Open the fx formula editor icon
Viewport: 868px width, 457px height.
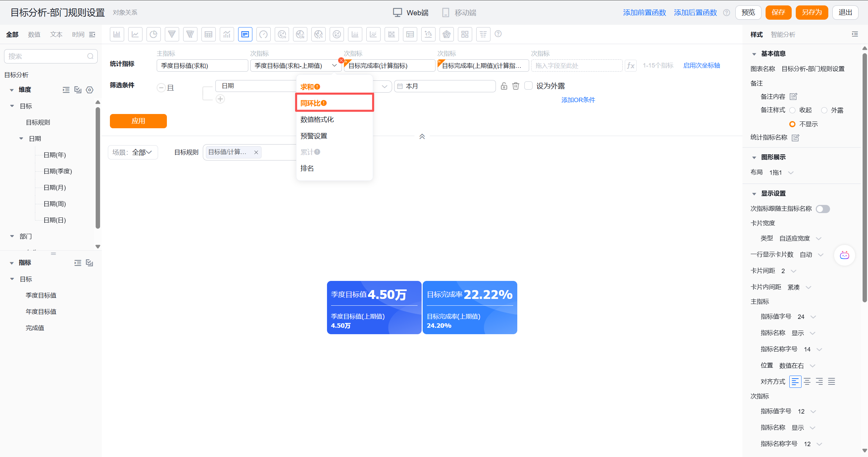pos(631,65)
